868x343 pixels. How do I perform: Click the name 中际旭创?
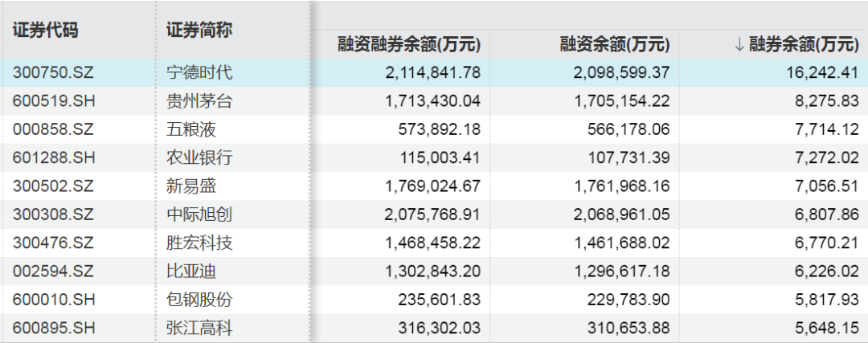pos(199,214)
